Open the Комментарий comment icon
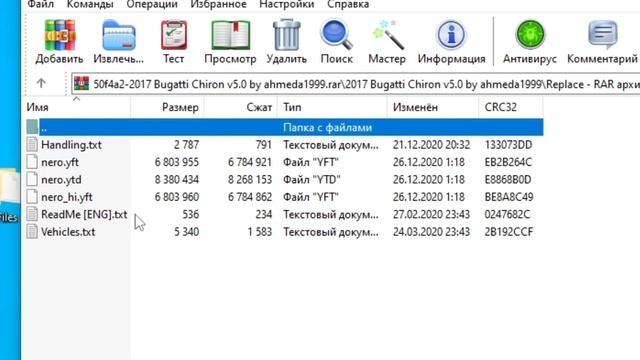 [602, 35]
